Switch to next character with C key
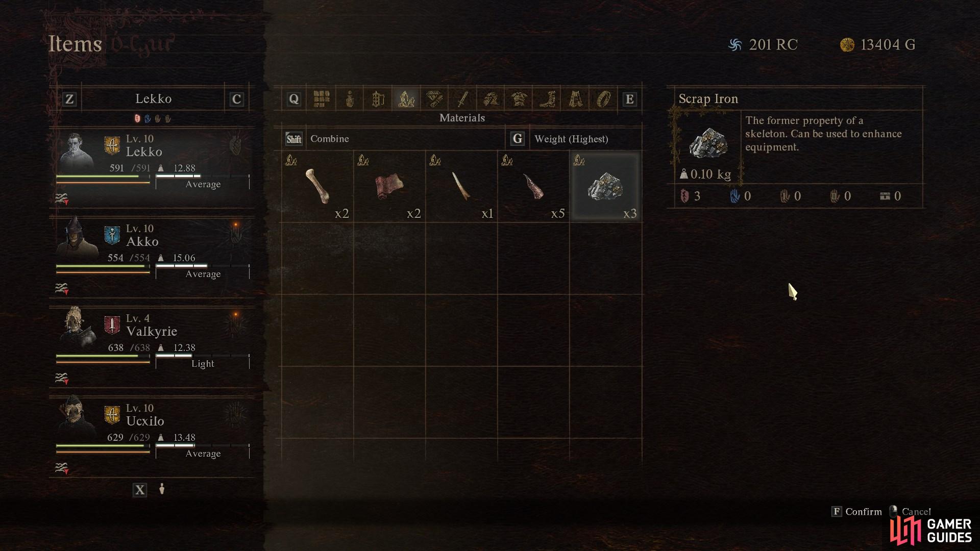 [x=236, y=99]
